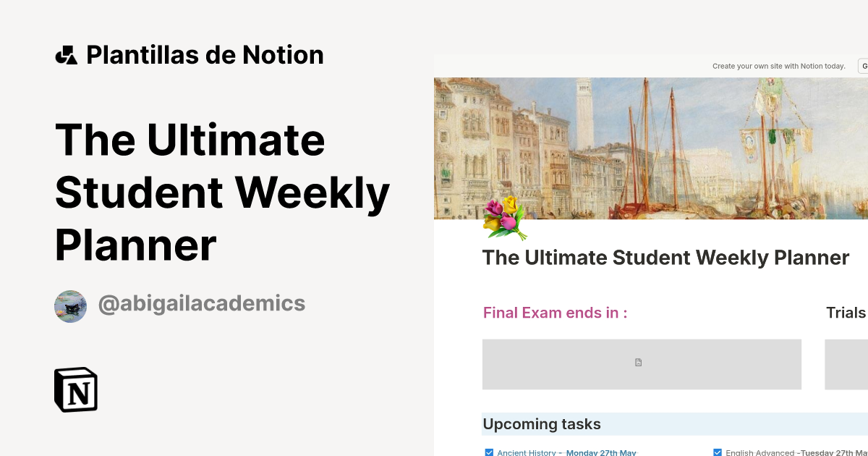
Task: Click the checkbox glyph beside Ancient History
Action: coord(489,452)
